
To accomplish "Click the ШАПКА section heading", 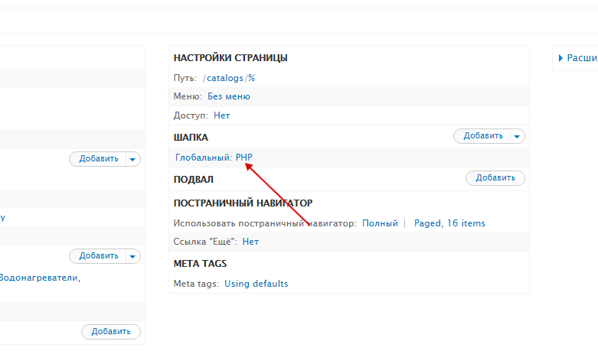I will [x=191, y=137].
